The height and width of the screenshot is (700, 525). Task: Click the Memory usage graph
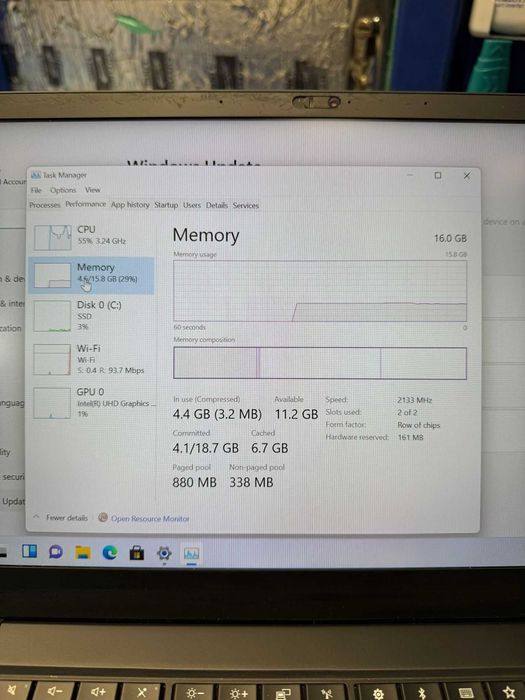320,291
